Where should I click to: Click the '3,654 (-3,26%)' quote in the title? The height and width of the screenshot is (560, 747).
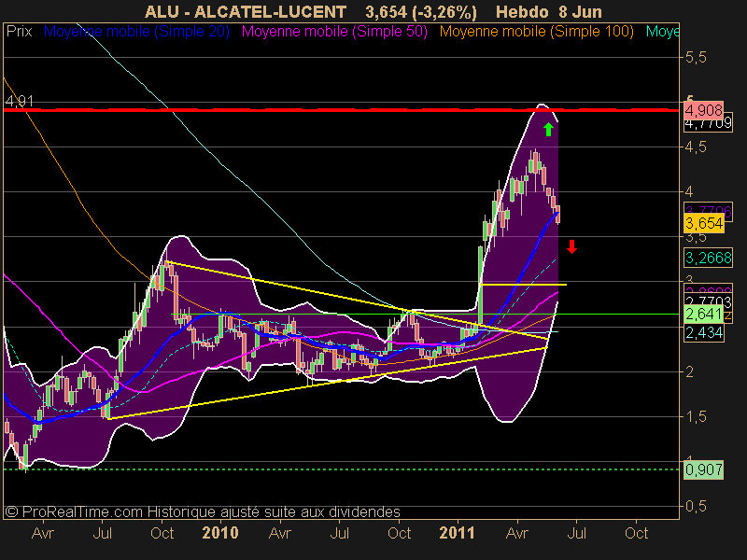[x=421, y=12]
